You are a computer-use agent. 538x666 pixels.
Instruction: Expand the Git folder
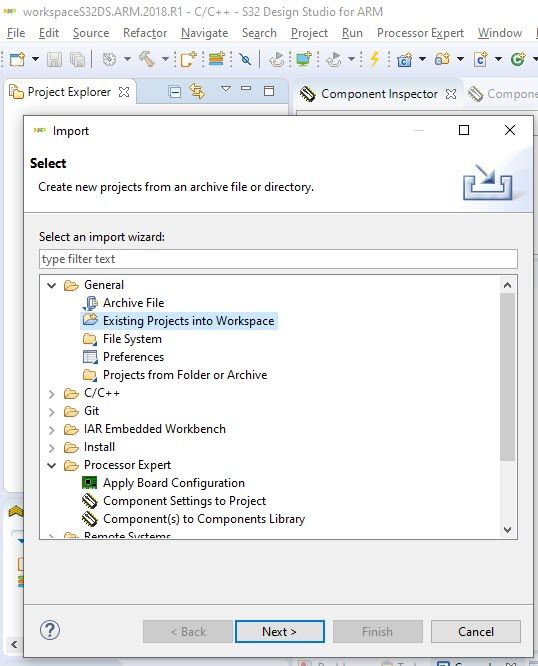[52, 412]
